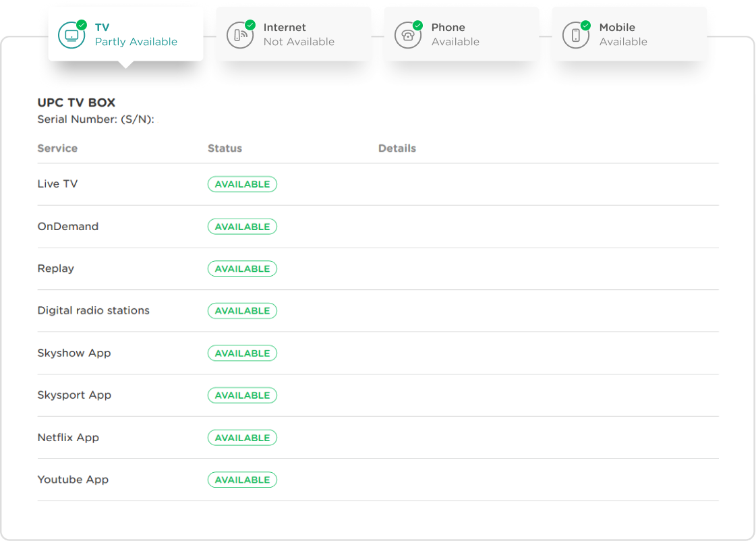
Task: Click the green check badge on Mobile
Action: [586, 24]
